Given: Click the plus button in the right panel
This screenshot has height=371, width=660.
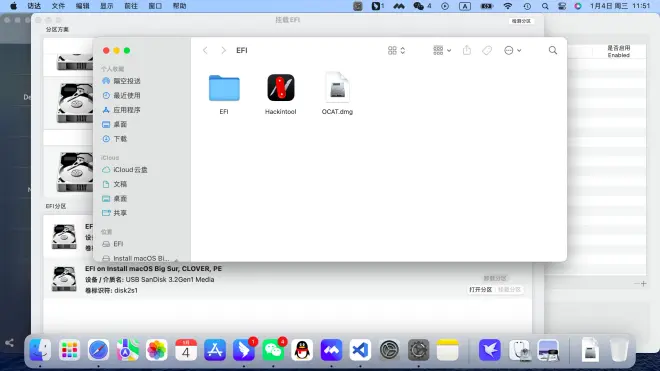Looking at the screenshot, I should [x=644, y=283].
